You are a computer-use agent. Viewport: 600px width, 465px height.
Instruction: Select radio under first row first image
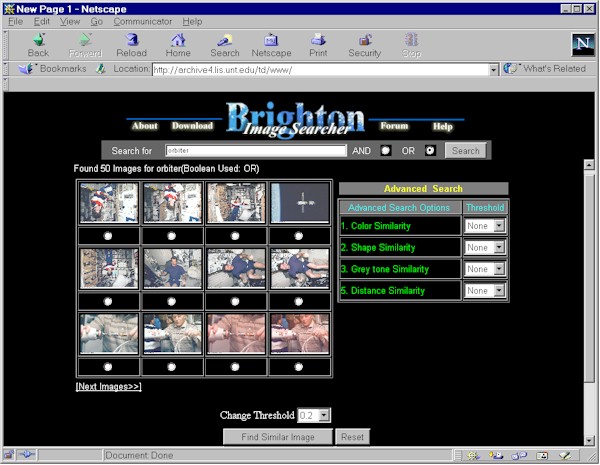click(108, 236)
